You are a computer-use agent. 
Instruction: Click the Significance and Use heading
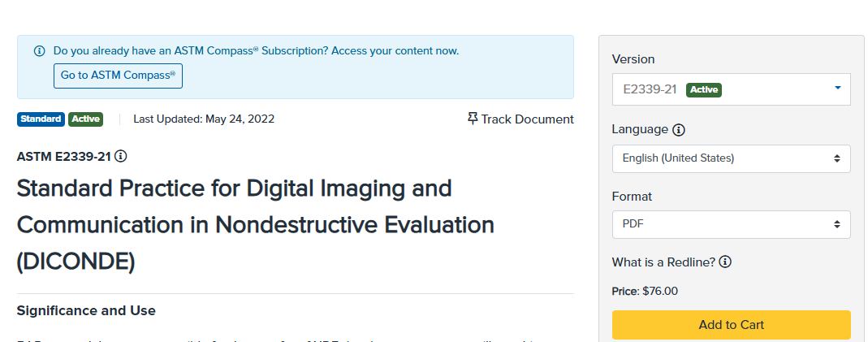click(x=86, y=310)
